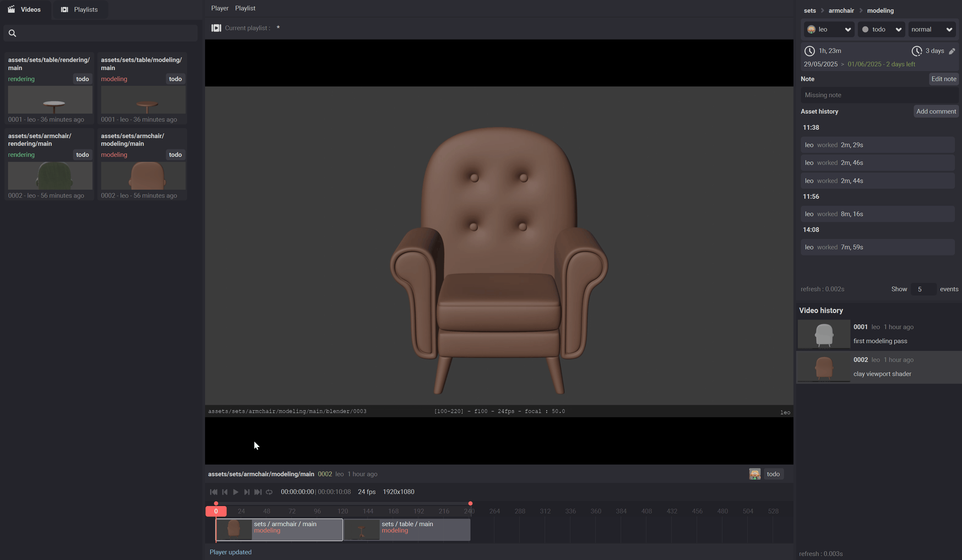Click the search magnifier icon
This screenshot has height=560, width=962.
(12, 33)
